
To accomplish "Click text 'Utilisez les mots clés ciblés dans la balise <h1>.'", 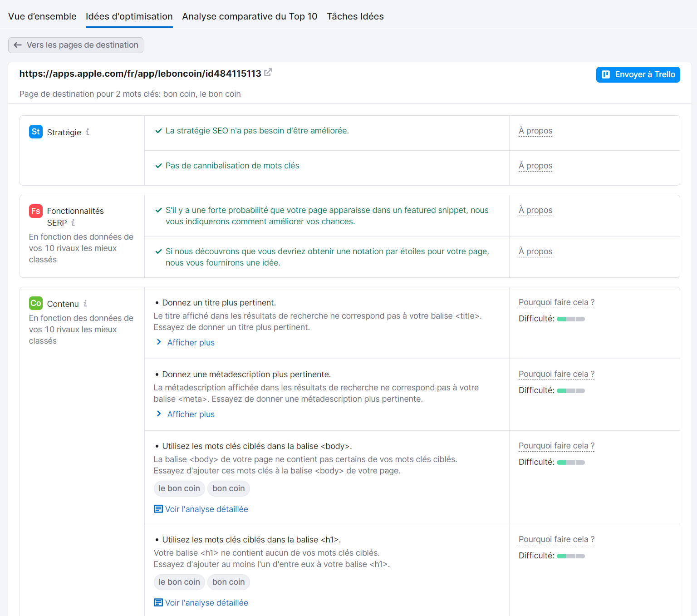I will click(x=251, y=540).
